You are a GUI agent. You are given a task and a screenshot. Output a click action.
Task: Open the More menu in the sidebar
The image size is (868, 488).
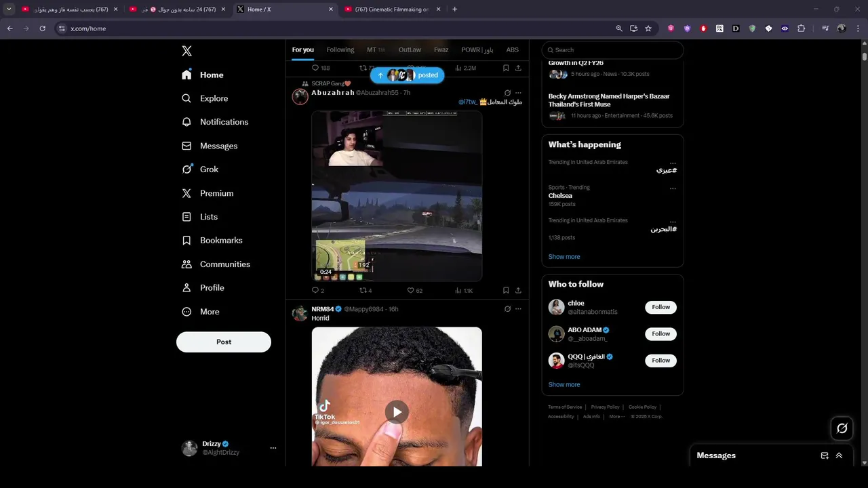pyautogui.click(x=201, y=312)
